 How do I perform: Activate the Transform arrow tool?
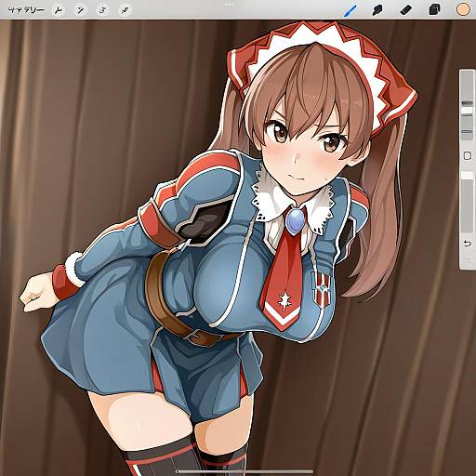pyautogui.click(x=125, y=10)
